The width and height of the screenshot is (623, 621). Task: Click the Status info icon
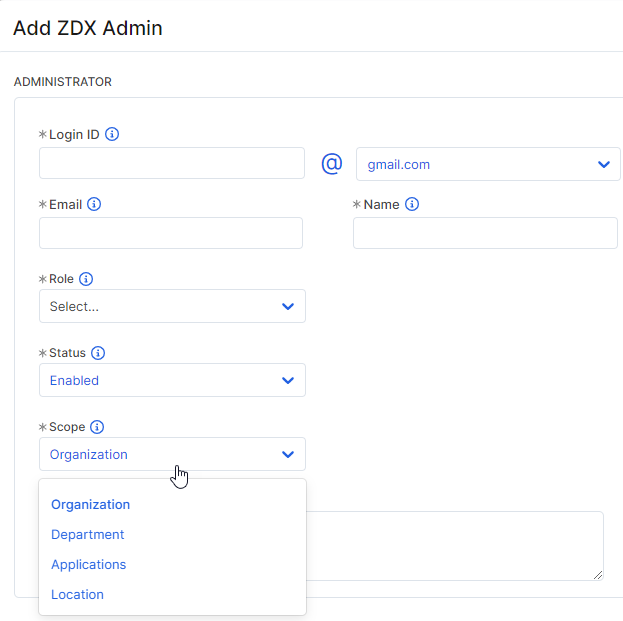point(98,353)
